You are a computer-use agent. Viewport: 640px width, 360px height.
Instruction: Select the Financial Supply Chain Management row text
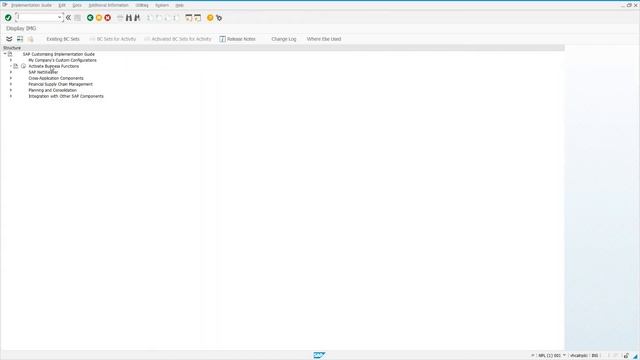coord(60,84)
